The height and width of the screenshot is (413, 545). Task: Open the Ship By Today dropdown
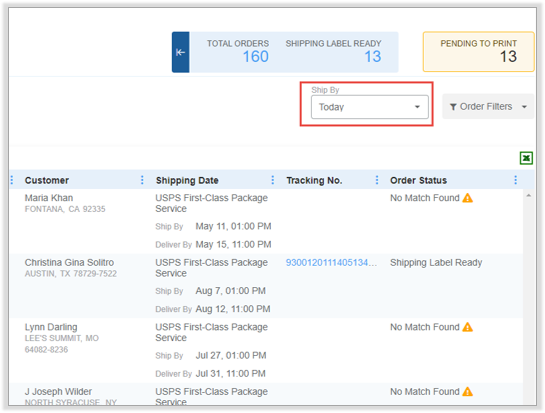(369, 107)
